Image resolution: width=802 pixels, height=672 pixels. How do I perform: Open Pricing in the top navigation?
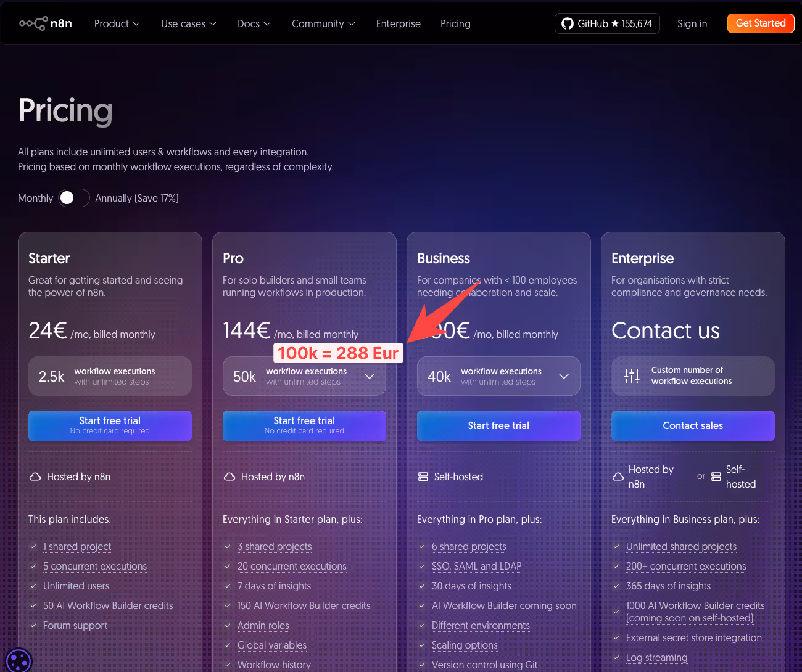click(x=455, y=23)
